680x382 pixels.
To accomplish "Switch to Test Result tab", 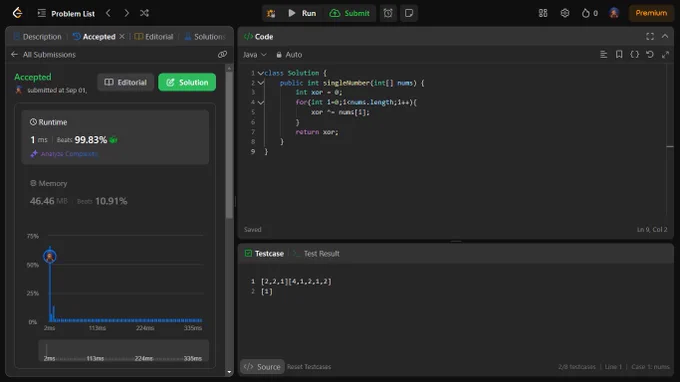I will coord(316,254).
